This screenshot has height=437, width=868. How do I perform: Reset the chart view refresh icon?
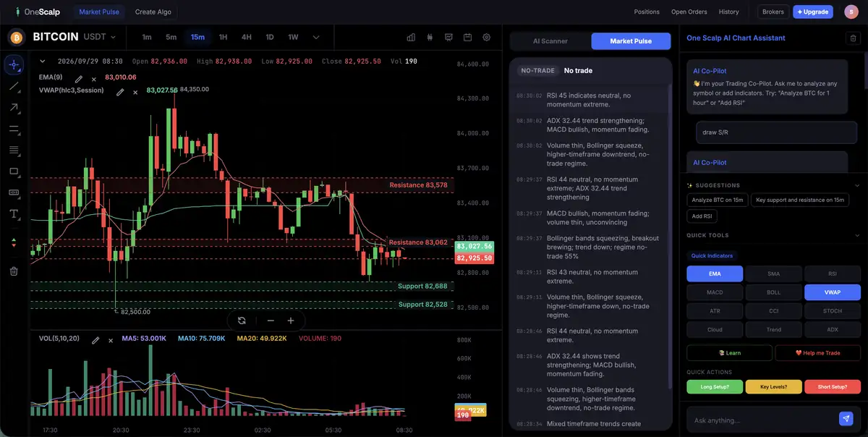pos(242,321)
